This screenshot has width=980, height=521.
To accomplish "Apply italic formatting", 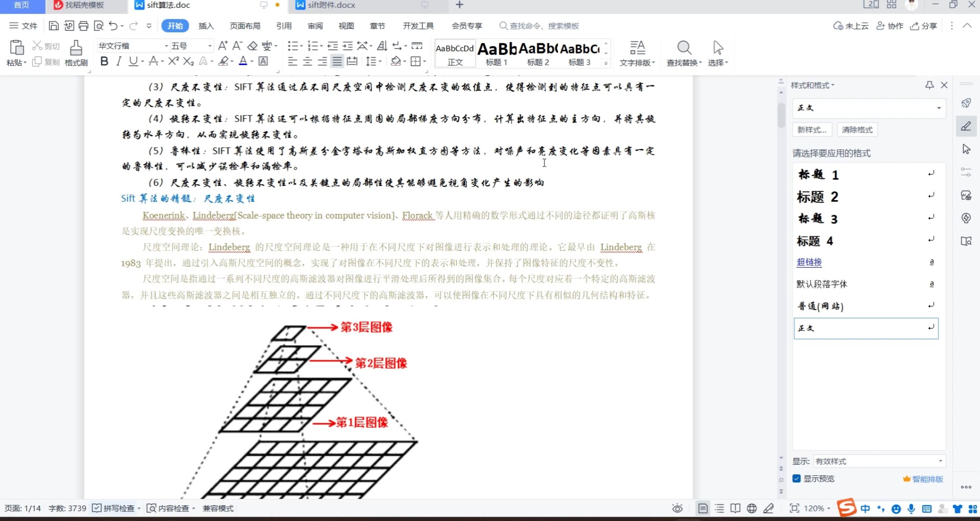I will [119, 61].
